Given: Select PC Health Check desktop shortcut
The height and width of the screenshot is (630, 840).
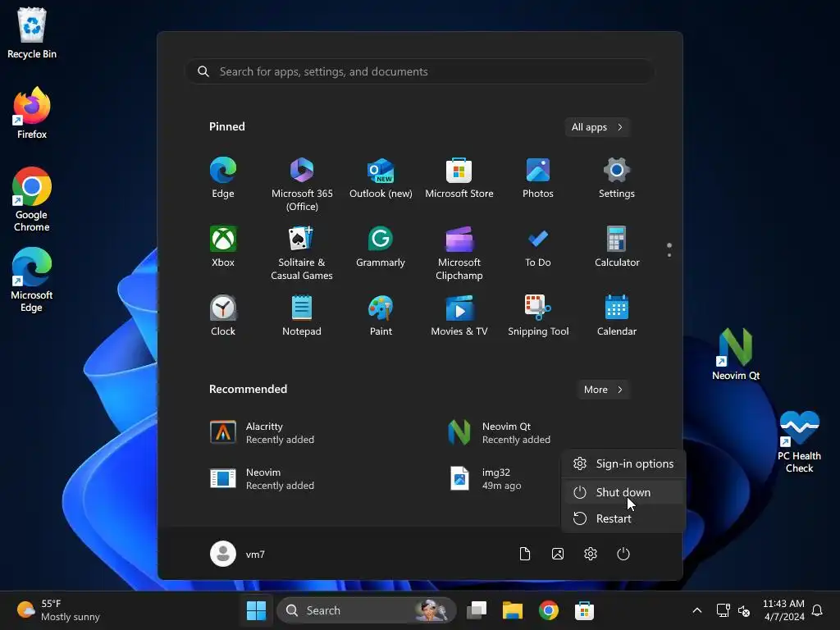Looking at the screenshot, I should pos(799,441).
